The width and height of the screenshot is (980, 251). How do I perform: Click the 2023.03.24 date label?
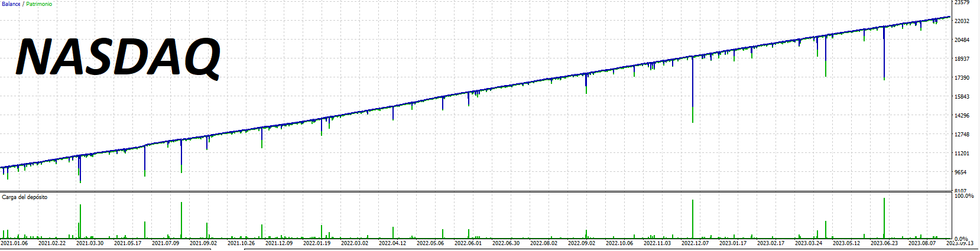(x=809, y=243)
